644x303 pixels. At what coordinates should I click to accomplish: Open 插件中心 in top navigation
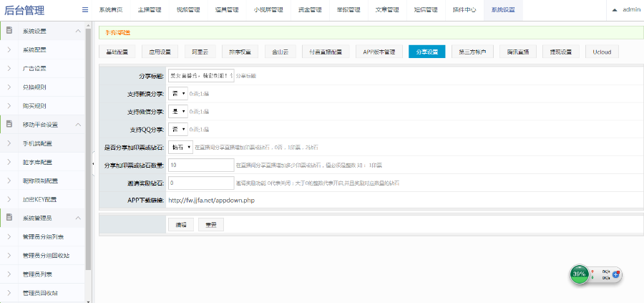464,10
